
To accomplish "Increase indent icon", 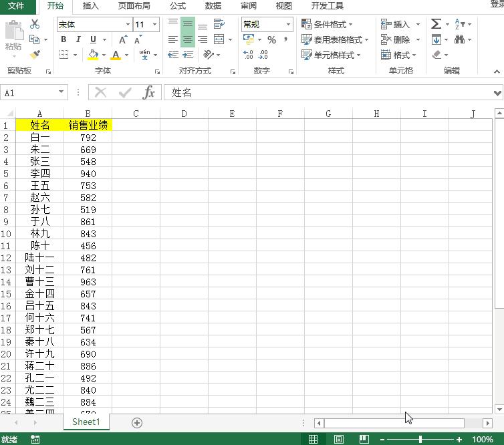I will [x=188, y=55].
